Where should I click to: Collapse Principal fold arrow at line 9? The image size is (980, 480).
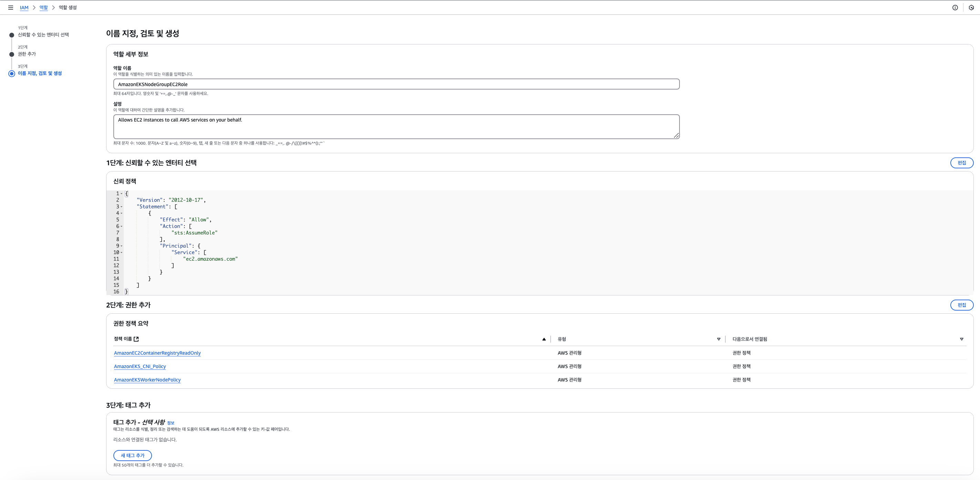pos(122,246)
